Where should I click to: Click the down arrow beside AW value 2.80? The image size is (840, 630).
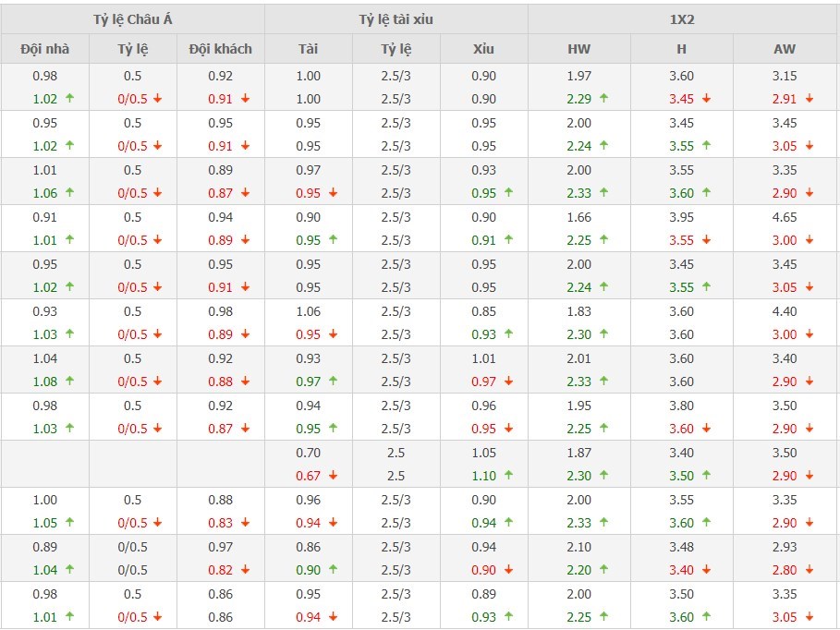[x=810, y=570]
